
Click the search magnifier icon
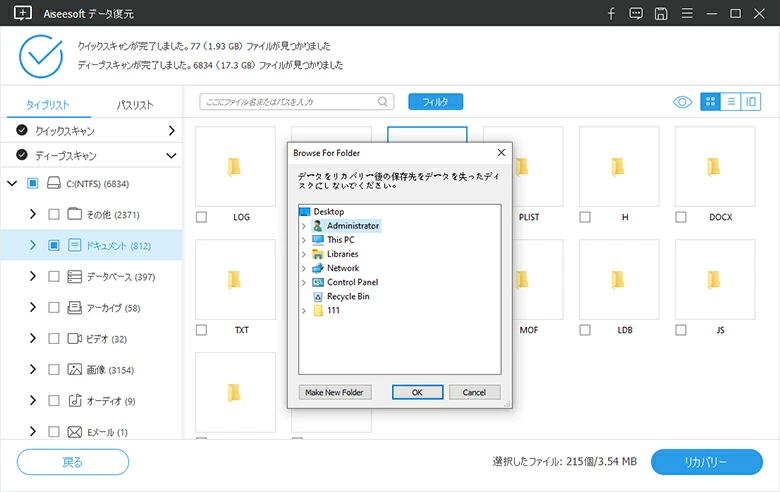point(383,102)
